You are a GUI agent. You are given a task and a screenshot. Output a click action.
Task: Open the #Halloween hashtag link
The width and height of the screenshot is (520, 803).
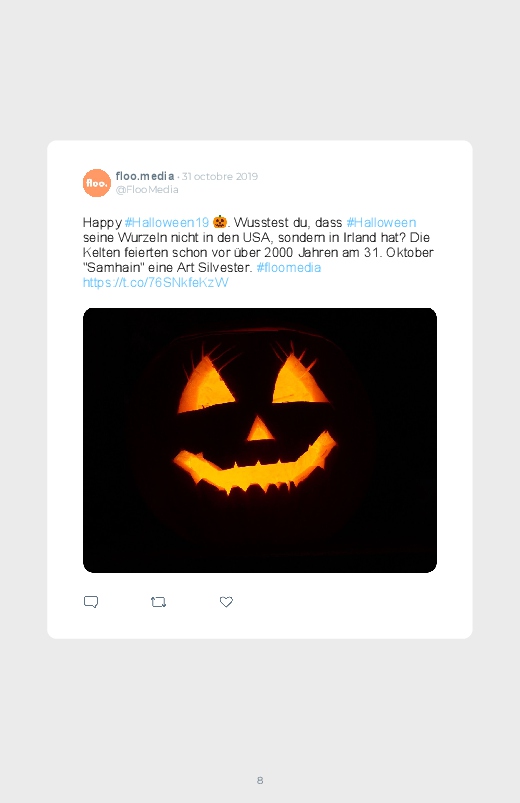pos(381,222)
